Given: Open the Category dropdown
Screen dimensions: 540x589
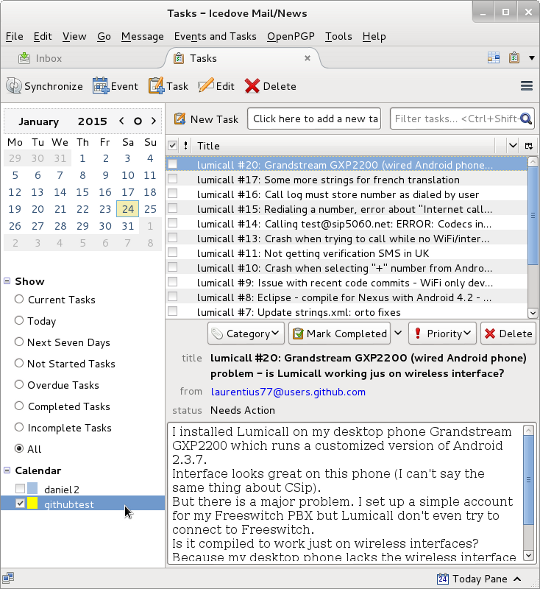Looking at the screenshot, I should pyautogui.click(x=246, y=334).
